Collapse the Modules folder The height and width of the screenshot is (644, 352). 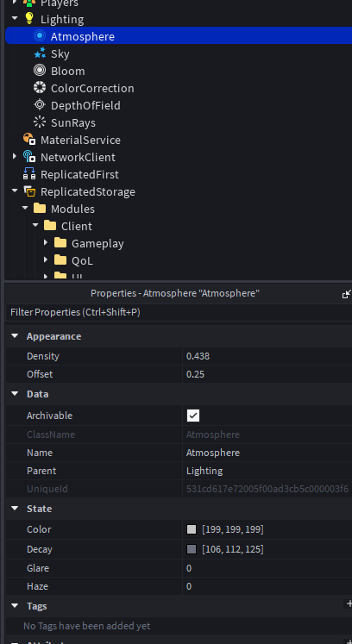pyautogui.click(x=25, y=209)
